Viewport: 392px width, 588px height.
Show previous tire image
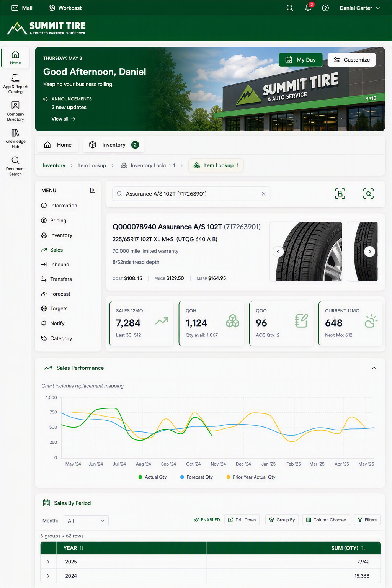coord(278,252)
